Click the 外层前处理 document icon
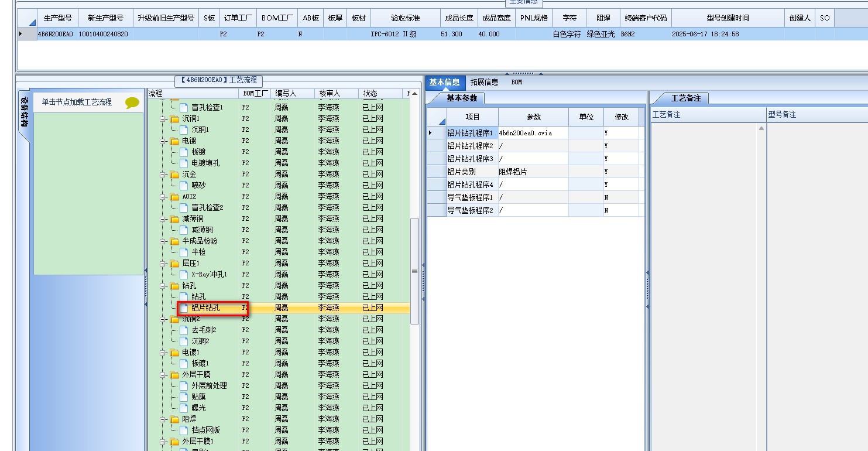Screen dimensions: 868x451 184,385
